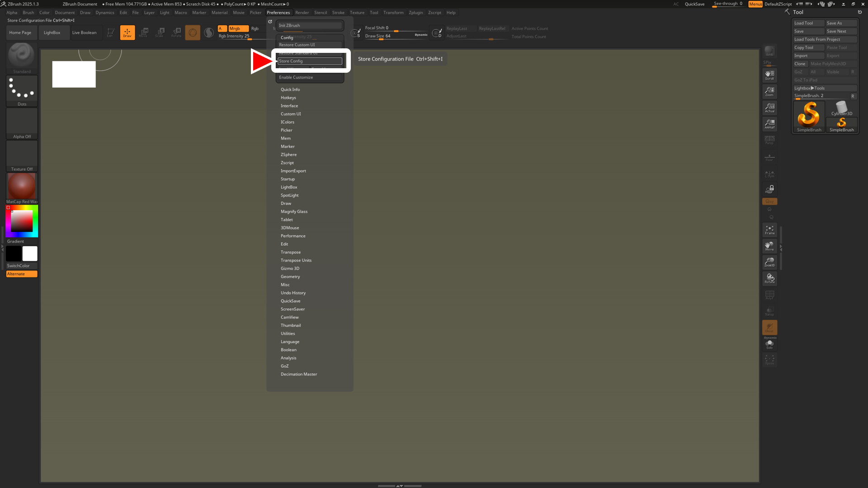Open the Help menu
The height and width of the screenshot is (488, 868).
tap(451, 13)
